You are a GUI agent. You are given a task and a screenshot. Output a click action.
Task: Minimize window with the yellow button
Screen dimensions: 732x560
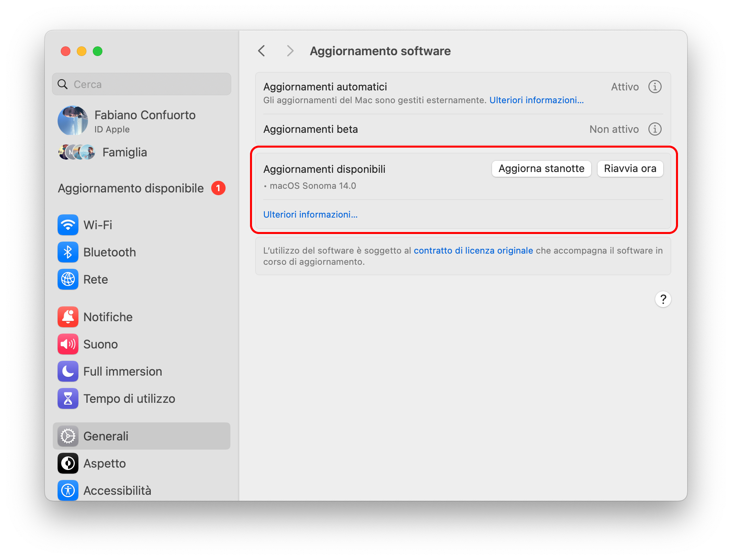click(x=82, y=51)
